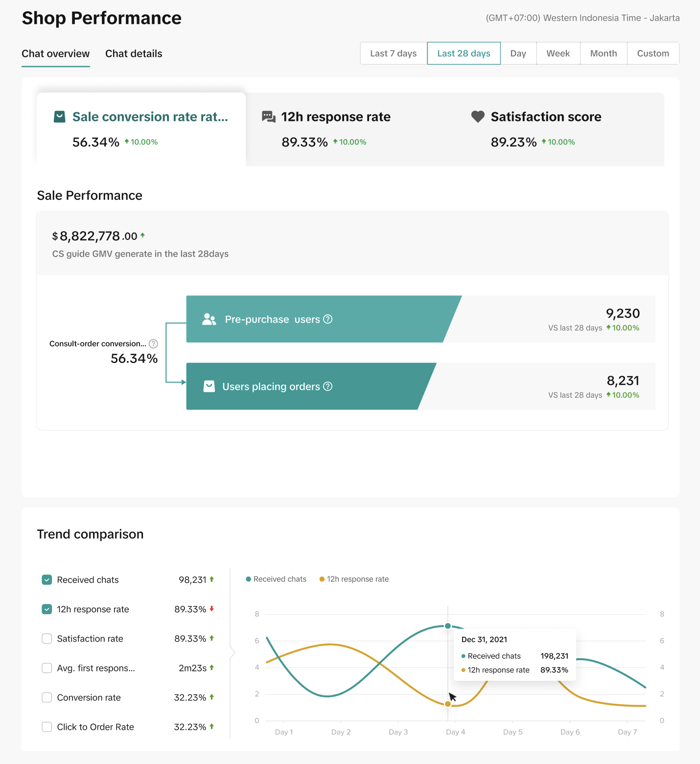Viewport: 700px width, 764px height.
Task: Switch to the Chat details tab
Action: click(x=134, y=54)
